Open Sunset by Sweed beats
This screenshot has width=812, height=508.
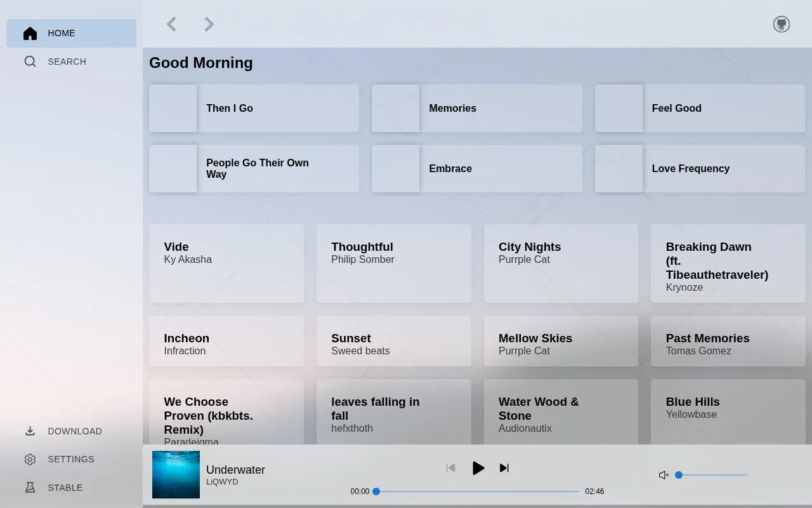[x=394, y=341]
